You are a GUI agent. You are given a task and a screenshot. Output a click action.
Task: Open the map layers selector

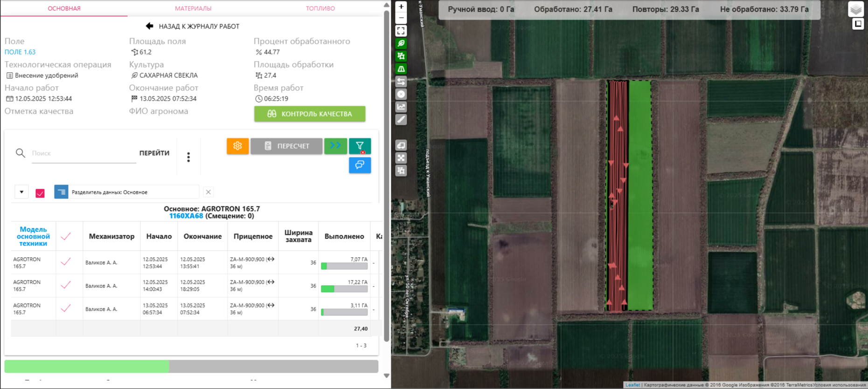click(x=856, y=9)
